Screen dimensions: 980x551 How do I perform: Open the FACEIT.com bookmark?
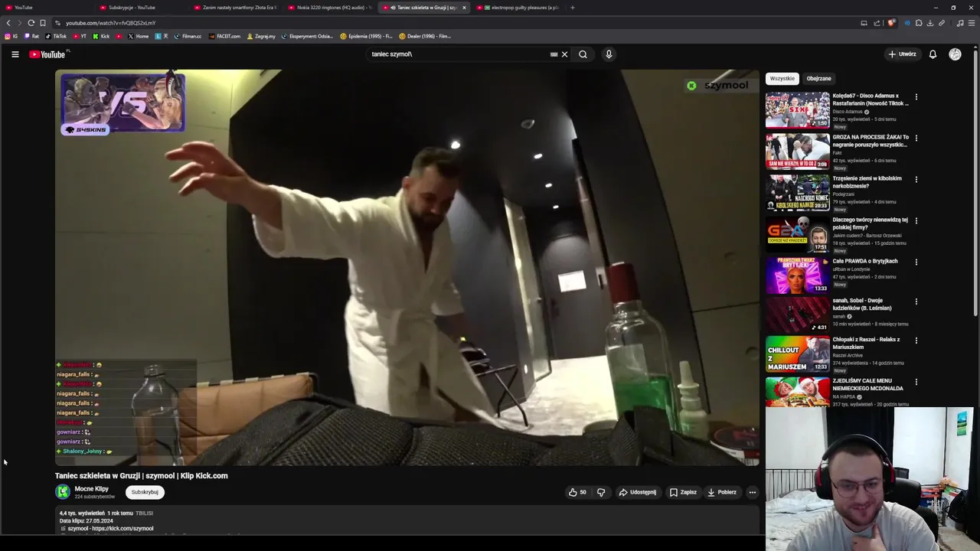point(224,36)
